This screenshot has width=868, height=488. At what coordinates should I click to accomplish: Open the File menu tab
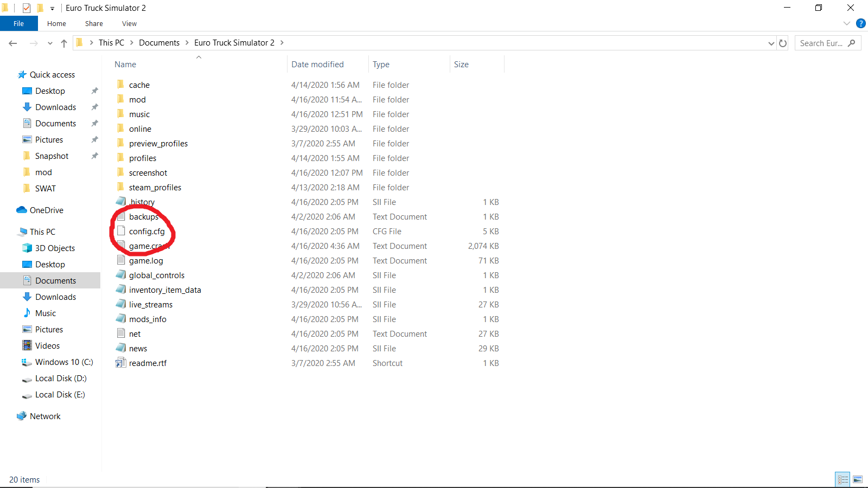coord(19,23)
